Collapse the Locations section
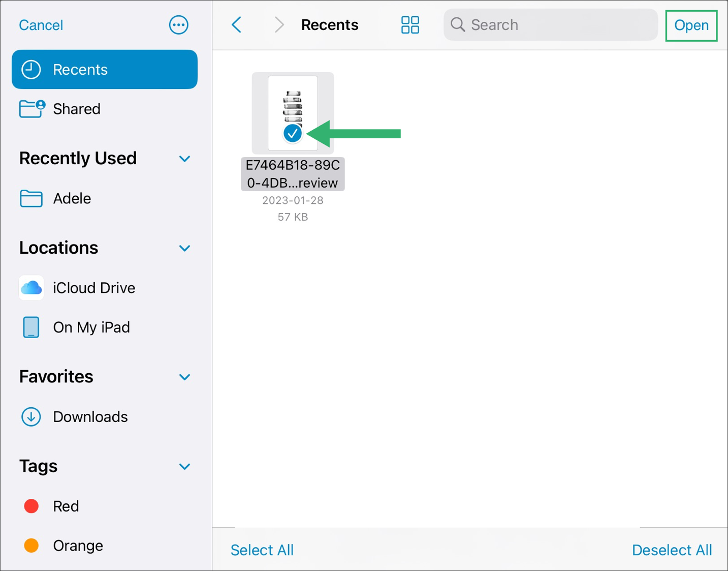Screen dimensions: 728x571 click(x=185, y=248)
